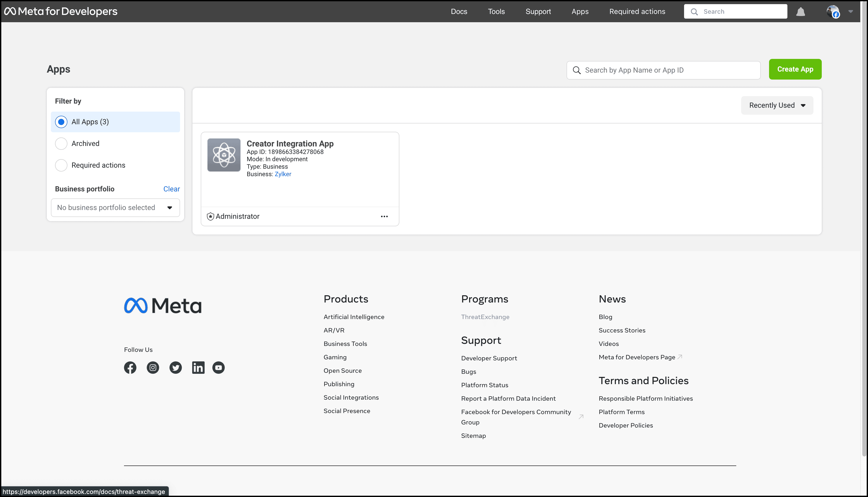This screenshot has width=868, height=497.
Task: Select the Required actions filter radio button
Action: [61, 165]
